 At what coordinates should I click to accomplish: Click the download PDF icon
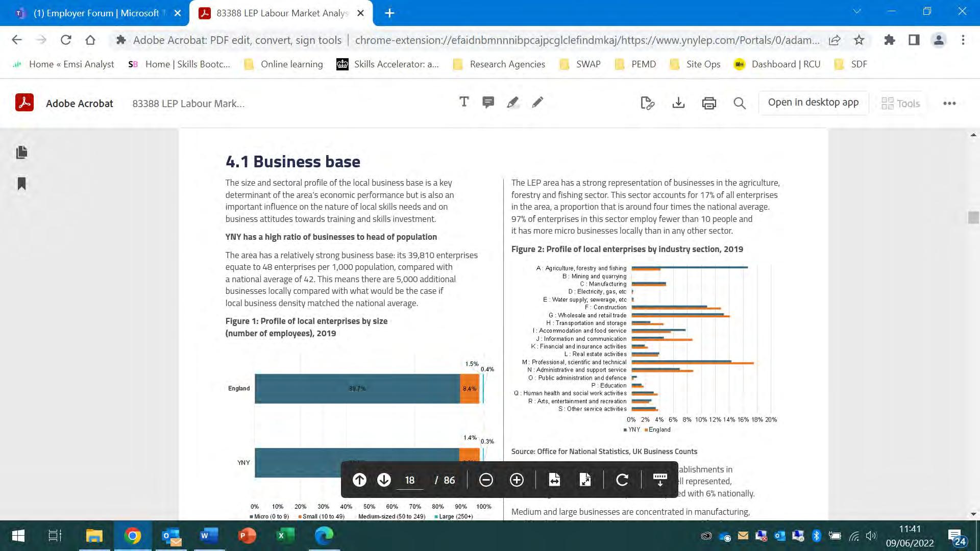pyautogui.click(x=678, y=103)
